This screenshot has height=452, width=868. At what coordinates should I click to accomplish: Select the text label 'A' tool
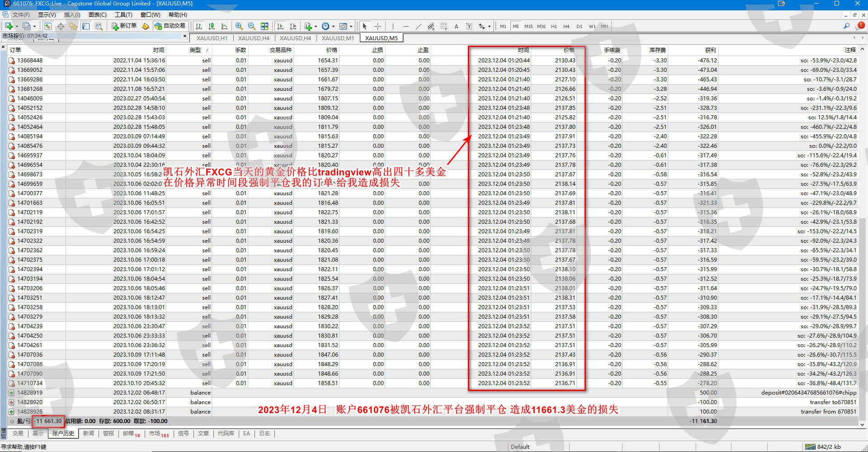(456, 26)
